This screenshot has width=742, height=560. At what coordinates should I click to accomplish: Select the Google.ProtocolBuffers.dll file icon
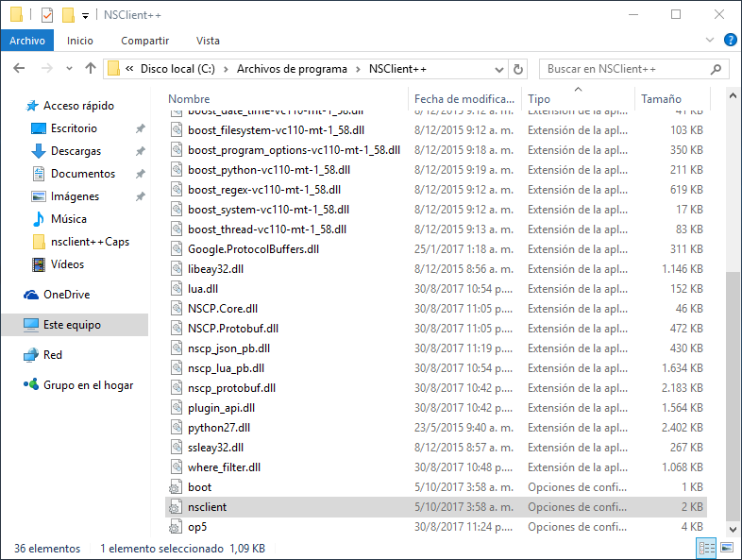177,249
